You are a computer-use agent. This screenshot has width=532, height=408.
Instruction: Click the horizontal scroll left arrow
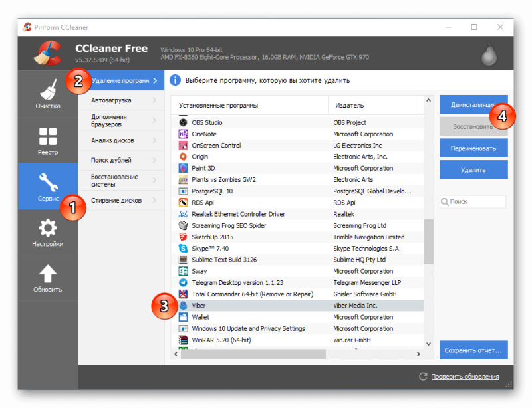(176, 354)
